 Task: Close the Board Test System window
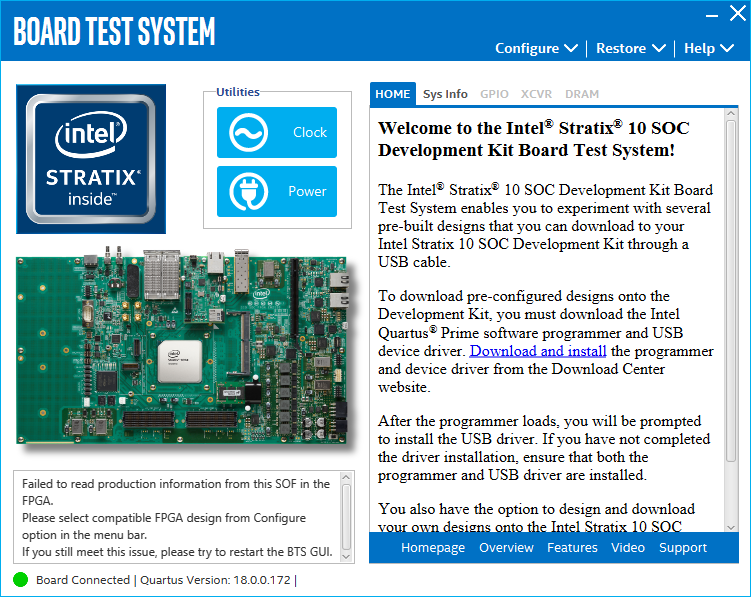(738, 13)
